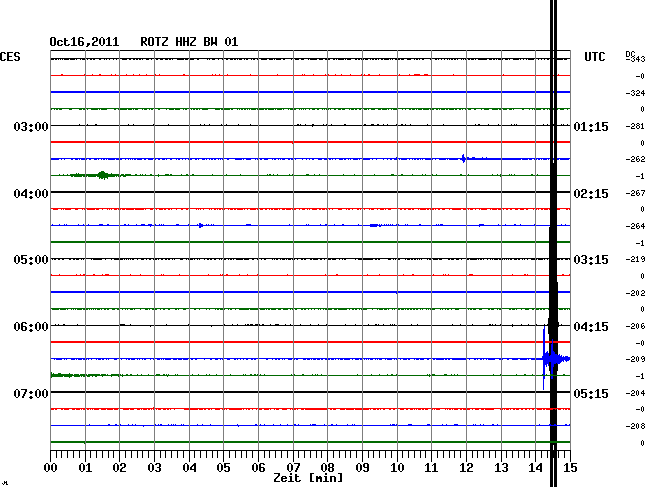Click minute 15 on time axis

point(570,467)
